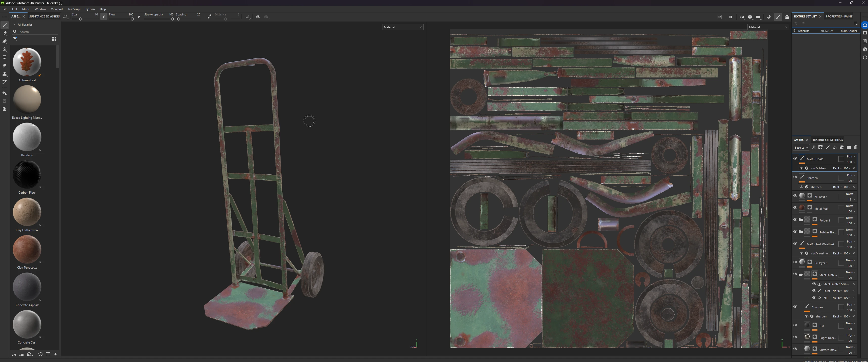Image resolution: width=868 pixels, height=362 pixels.
Task: Select the Clone stamp tool
Action: point(4,74)
